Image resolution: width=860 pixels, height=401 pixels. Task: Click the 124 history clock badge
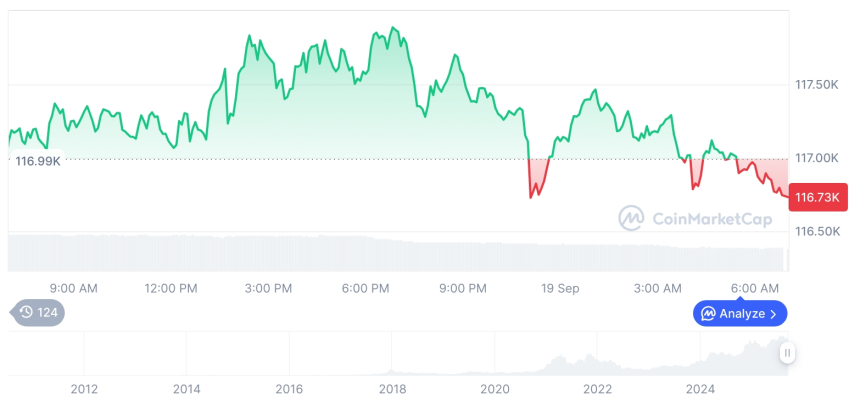(38, 312)
